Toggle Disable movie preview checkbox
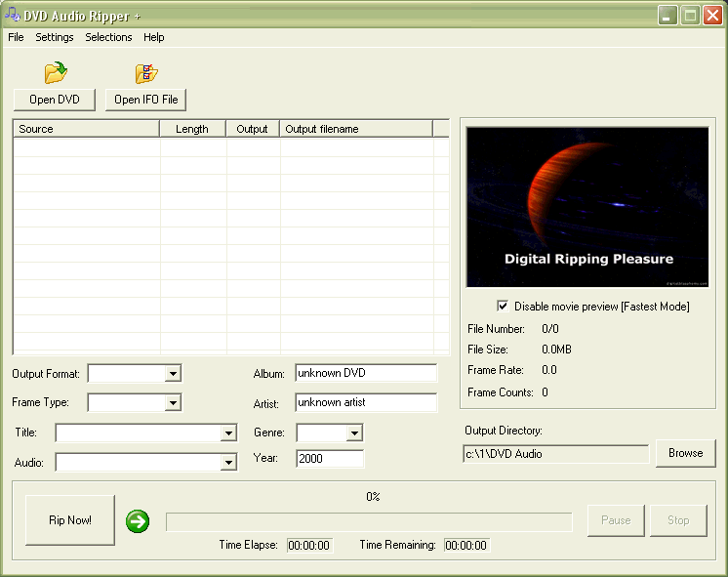 (503, 306)
